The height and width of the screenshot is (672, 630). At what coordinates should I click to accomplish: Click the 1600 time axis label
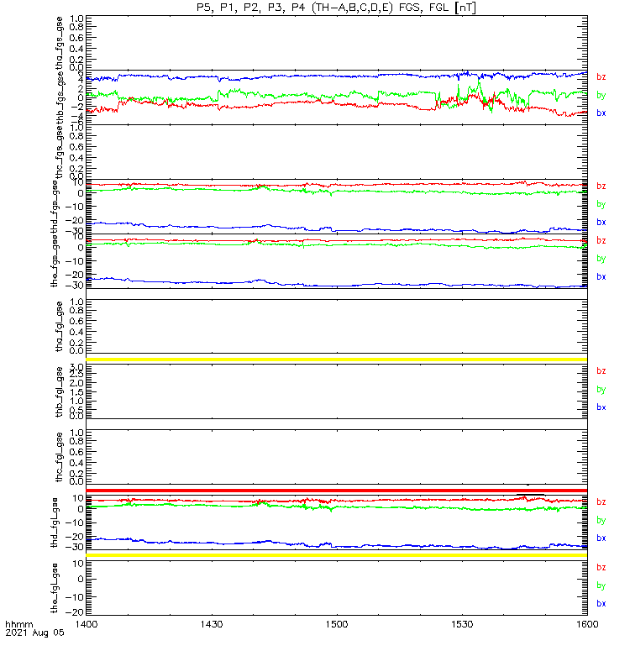point(586,624)
